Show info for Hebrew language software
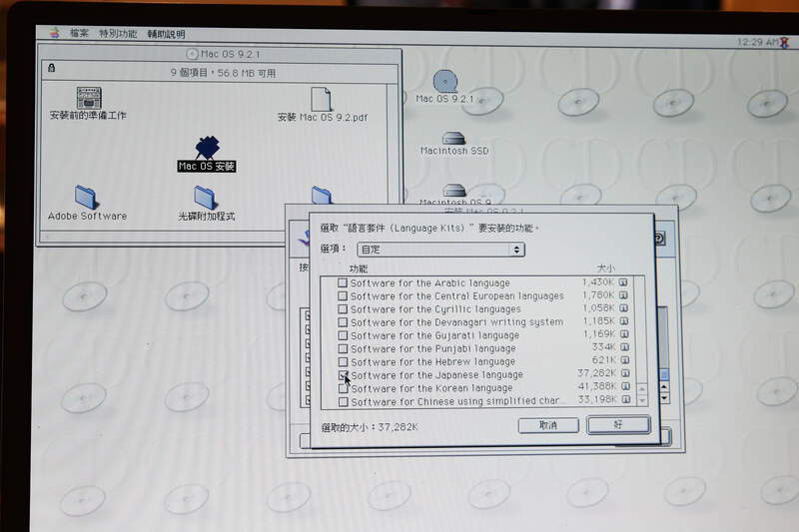 pos(625,360)
